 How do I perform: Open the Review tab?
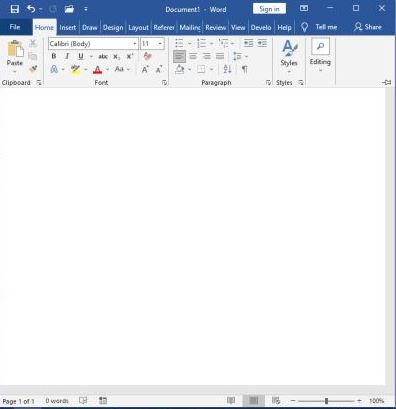click(x=215, y=28)
